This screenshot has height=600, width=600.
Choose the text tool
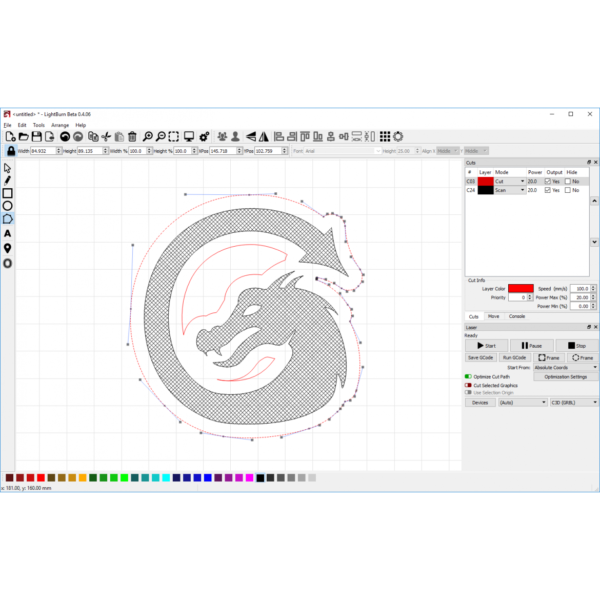click(8, 233)
